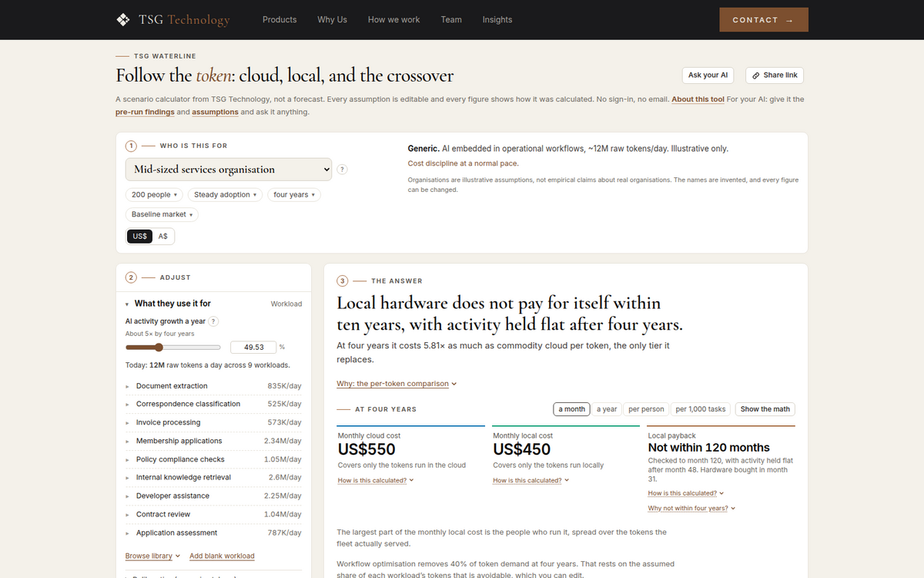Open the Insights nav item

[497, 20]
